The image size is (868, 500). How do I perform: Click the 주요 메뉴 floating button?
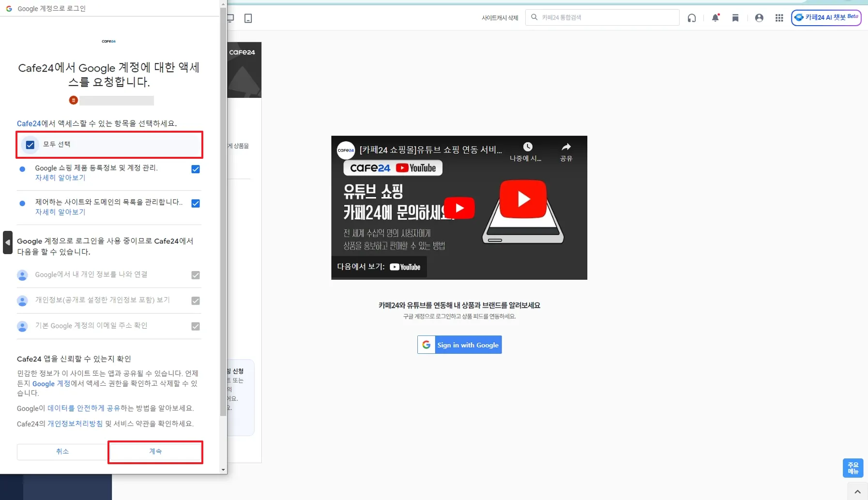click(853, 468)
